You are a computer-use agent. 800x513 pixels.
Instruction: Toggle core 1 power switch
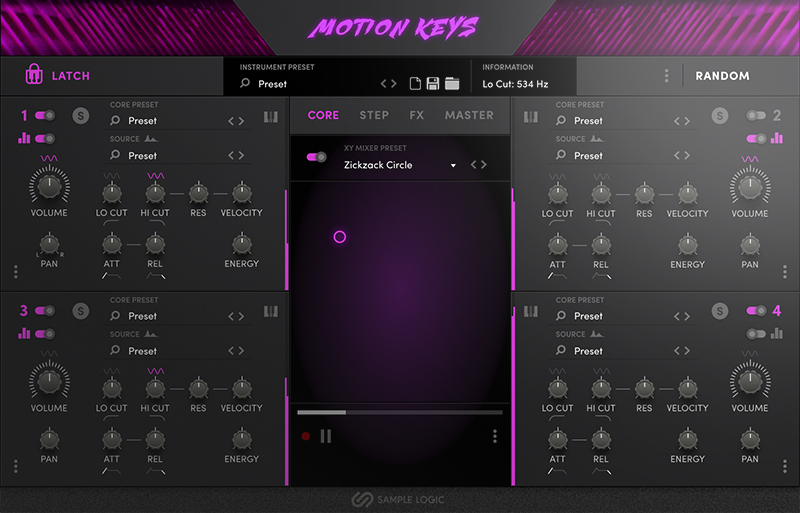45,115
